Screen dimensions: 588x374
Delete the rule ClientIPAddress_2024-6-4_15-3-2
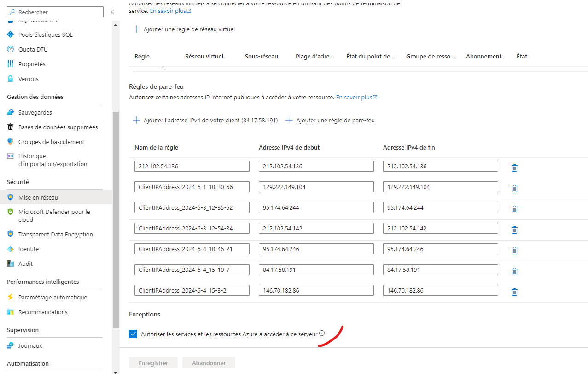click(514, 292)
